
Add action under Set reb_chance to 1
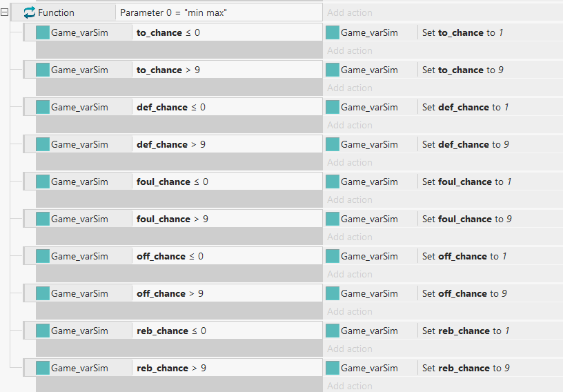coord(350,349)
